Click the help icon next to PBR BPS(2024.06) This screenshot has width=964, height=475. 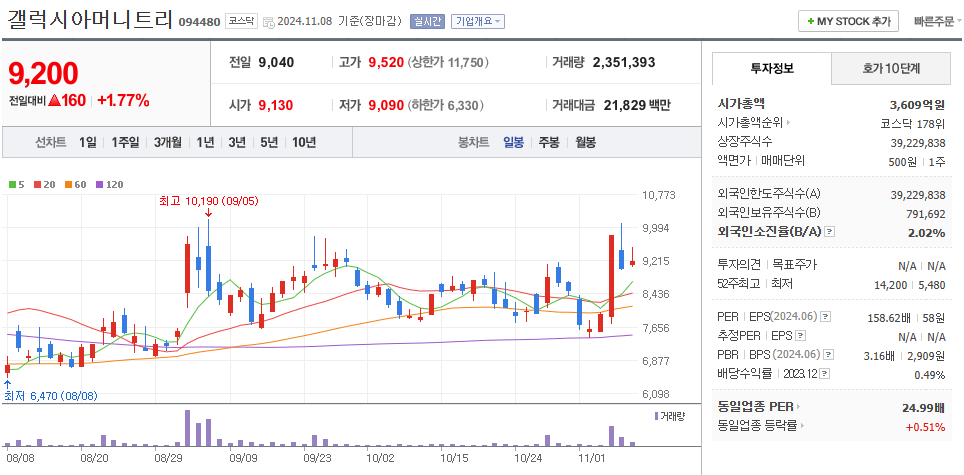pyautogui.click(x=829, y=355)
